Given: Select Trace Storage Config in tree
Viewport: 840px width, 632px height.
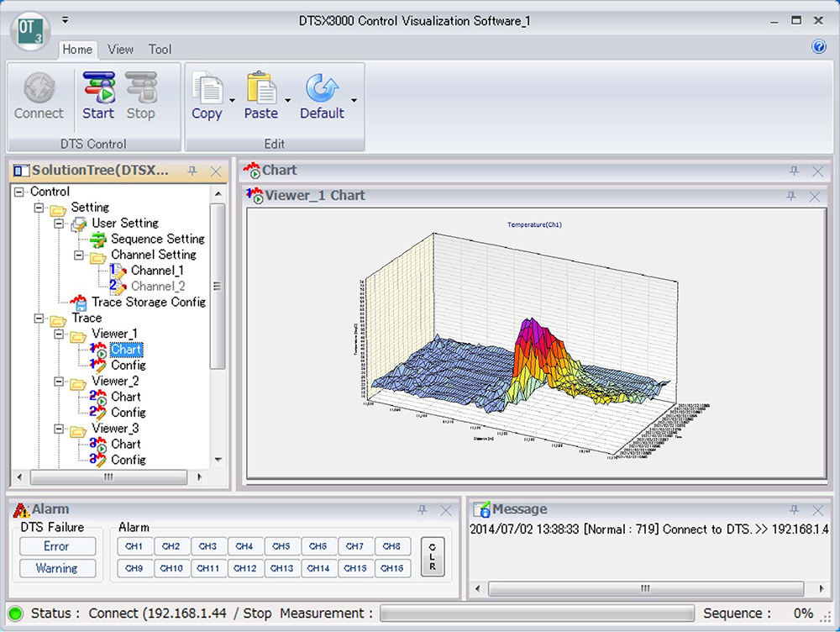Looking at the screenshot, I should pyautogui.click(x=148, y=302).
